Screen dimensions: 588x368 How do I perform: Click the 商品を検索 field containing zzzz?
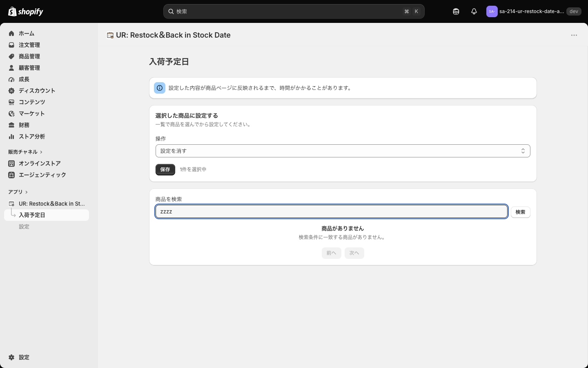(x=332, y=211)
